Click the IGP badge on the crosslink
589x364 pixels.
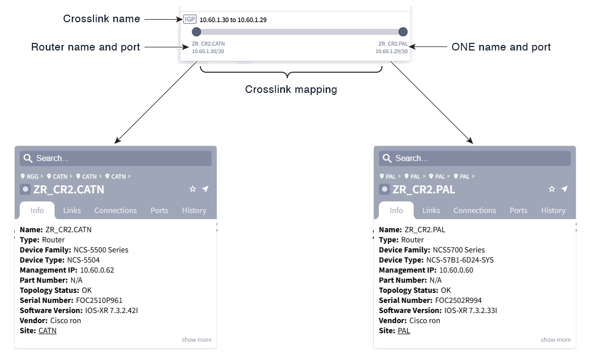point(189,19)
